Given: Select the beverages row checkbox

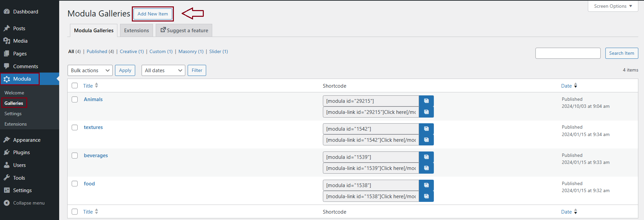Looking at the screenshot, I should 75,156.
